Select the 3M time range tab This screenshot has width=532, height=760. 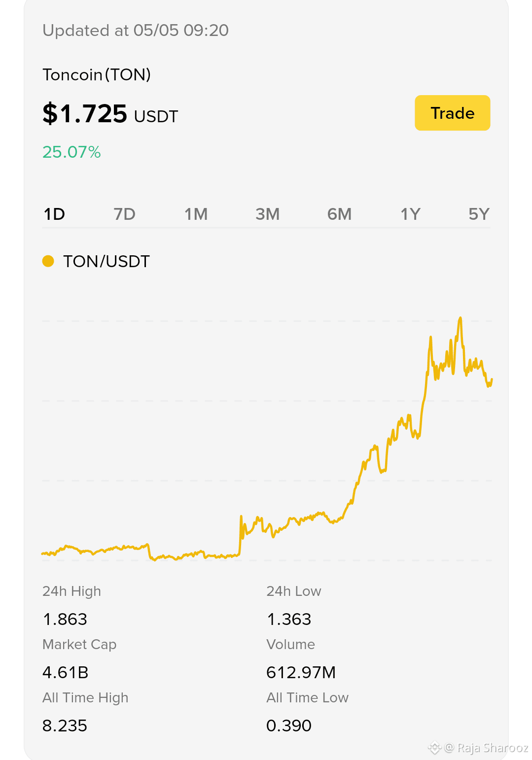click(267, 214)
